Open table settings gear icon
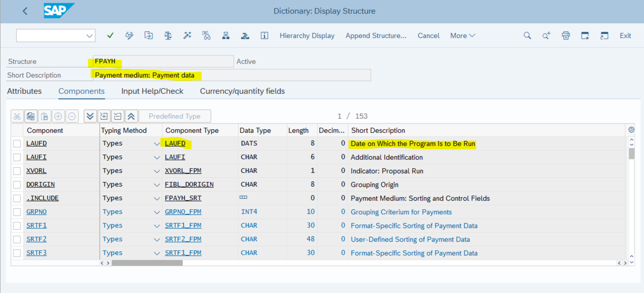 [x=631, y=130]
